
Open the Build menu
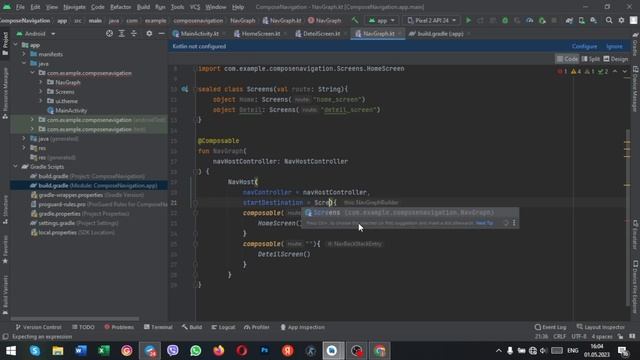(x=143, y=7)
